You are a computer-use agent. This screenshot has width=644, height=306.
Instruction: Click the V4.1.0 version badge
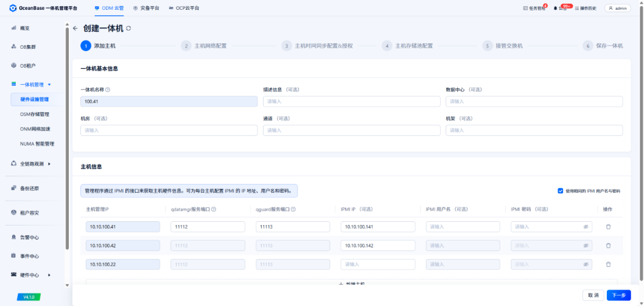coord(29,296)
